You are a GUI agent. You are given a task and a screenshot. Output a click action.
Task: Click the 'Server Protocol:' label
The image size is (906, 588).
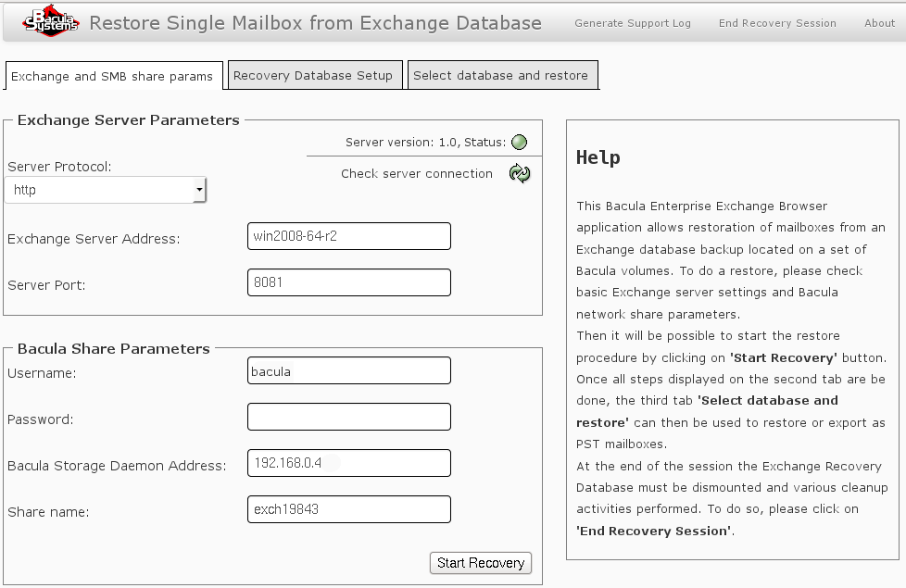click(59, 167)
